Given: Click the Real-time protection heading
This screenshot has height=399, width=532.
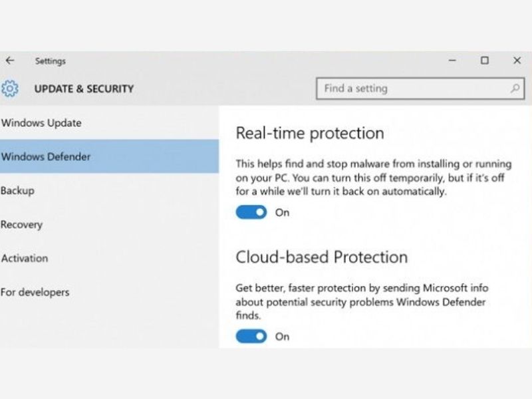Looking at the screenshot, I should pyautogui.click(x=310, y=133).
